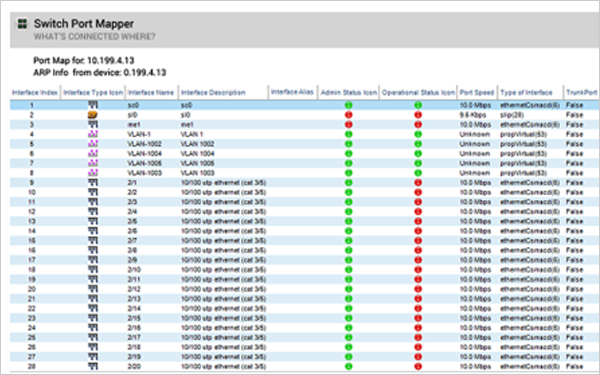Image resolution: width=600 pixels, height=375 pixels.
Task: Click the VLAN-1004 virtual interface icon
Action: tap(93, 153)
